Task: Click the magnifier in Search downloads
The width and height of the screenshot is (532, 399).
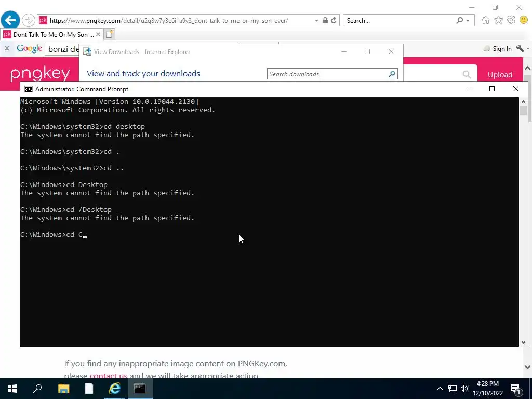Action: [x=392, y=74]
